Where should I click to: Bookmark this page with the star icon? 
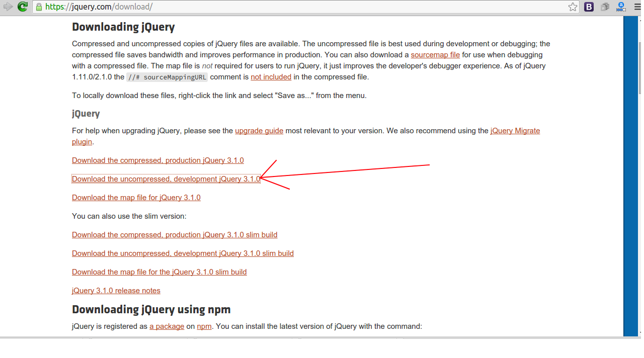(573, 7)
